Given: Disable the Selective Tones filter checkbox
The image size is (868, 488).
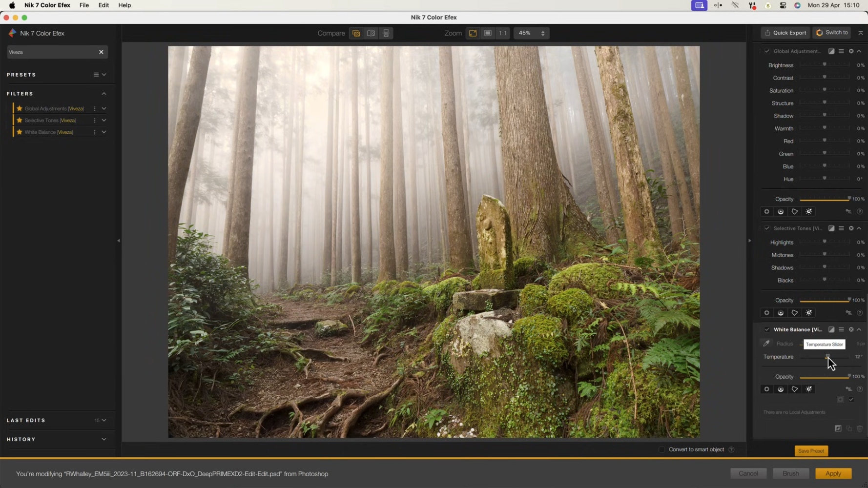Looking at the screenshot, I should pyautogui.click(x=767, y=228).
